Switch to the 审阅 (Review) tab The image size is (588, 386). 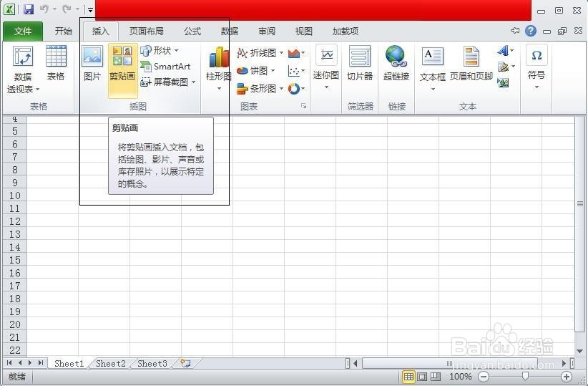[x=267, y=31]
